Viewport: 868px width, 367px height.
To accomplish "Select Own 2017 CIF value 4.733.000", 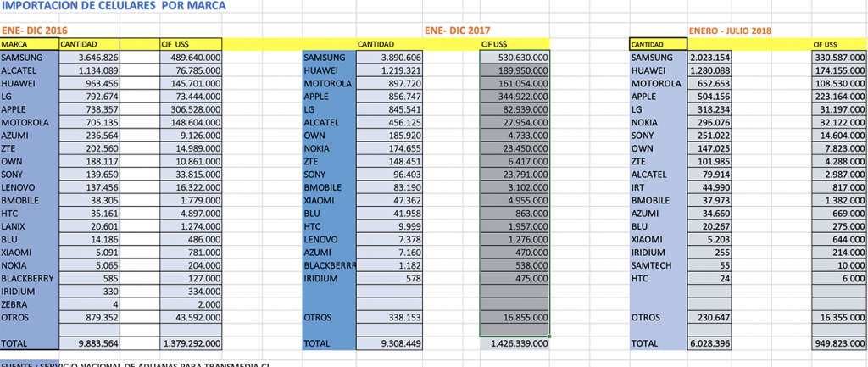I will [515, 136].
